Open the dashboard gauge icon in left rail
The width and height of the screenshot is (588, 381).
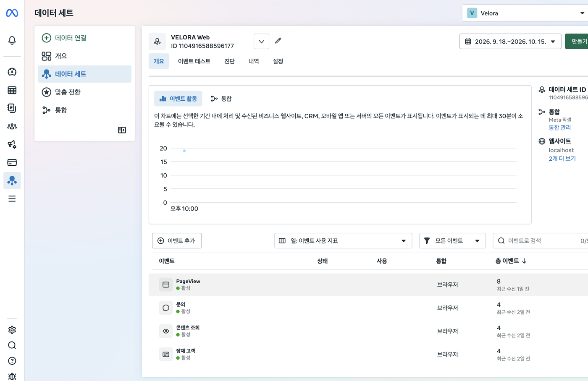tap(12, 72)
